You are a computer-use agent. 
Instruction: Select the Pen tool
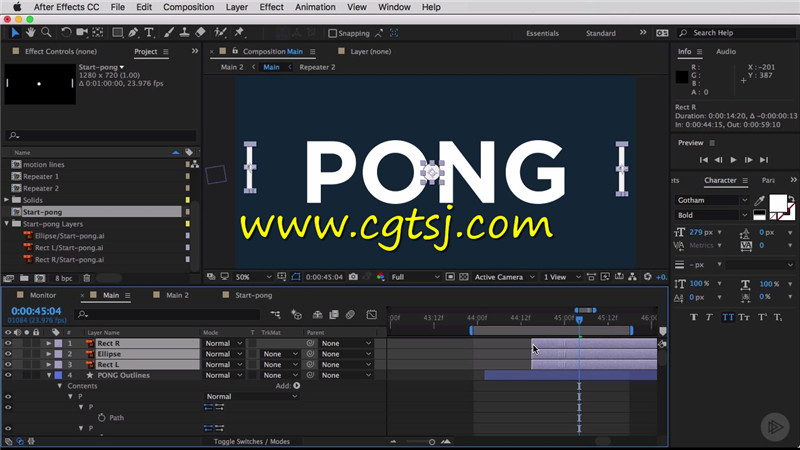[133, 33]
